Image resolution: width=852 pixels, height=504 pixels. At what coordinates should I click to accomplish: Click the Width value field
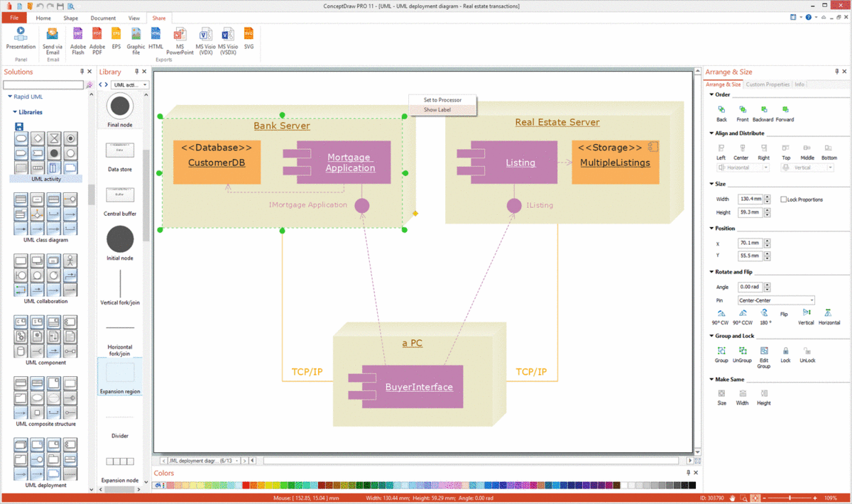click(x=750, y=199)
